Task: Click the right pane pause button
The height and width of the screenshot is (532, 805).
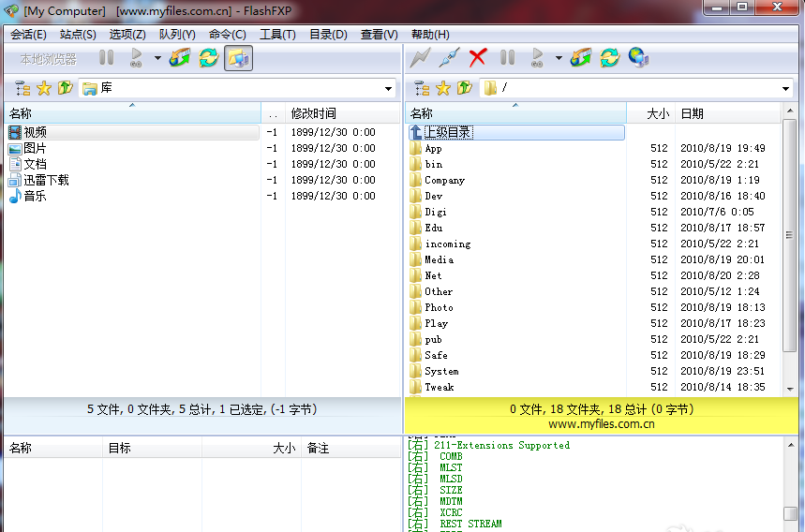Action: point(507,57)
